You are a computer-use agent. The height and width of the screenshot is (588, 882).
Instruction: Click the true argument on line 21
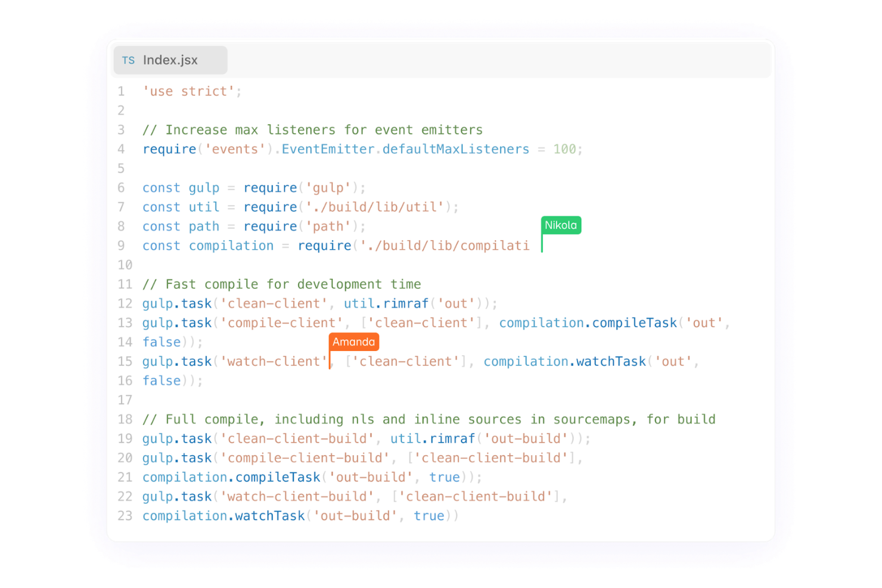[444, 477]
